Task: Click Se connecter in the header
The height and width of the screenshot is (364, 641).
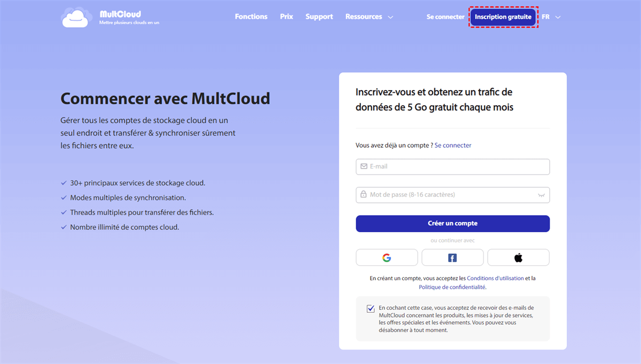Action: (445, 17)
